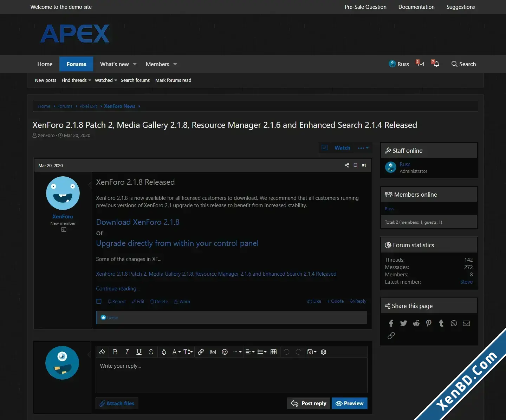
Task: Open Forums tab
Action: pyautogui.click(x=76, y=64)
